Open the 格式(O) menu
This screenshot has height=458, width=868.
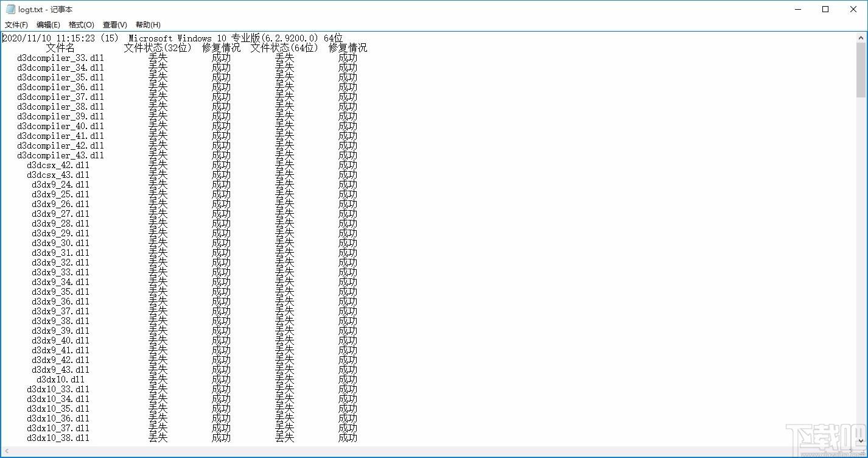[x=82, y=25]
